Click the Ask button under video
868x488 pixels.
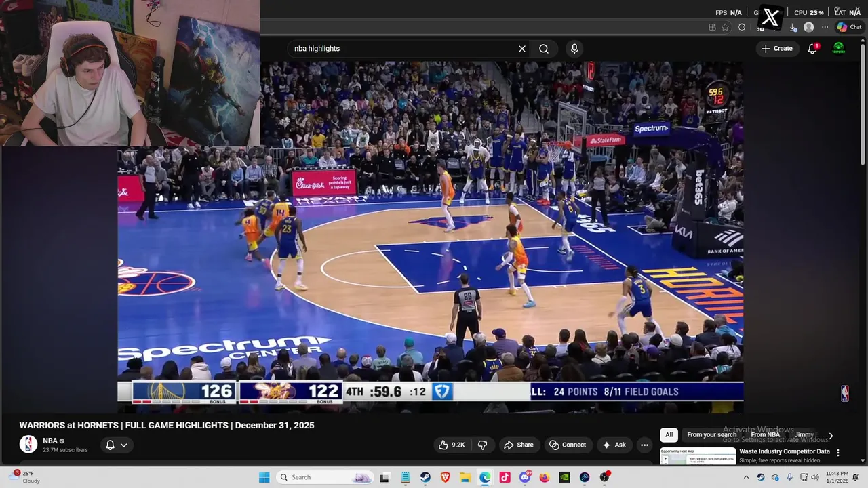(614, 445)
